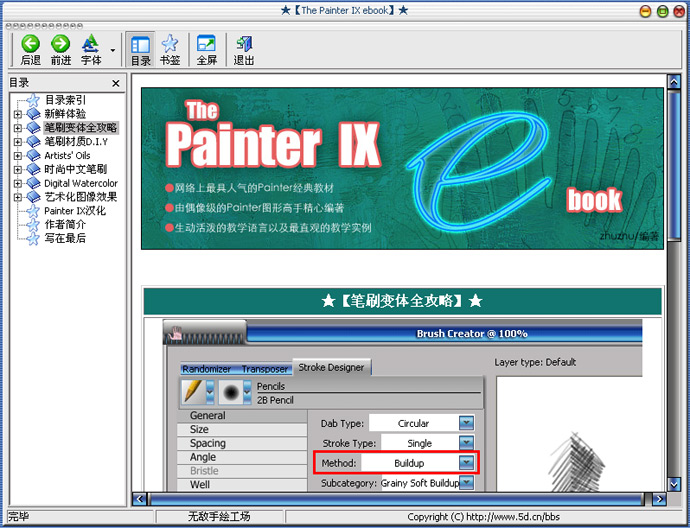Open the pencil brush category selector
The width and height of the screenshot is (690, 528).
[198, 392]
